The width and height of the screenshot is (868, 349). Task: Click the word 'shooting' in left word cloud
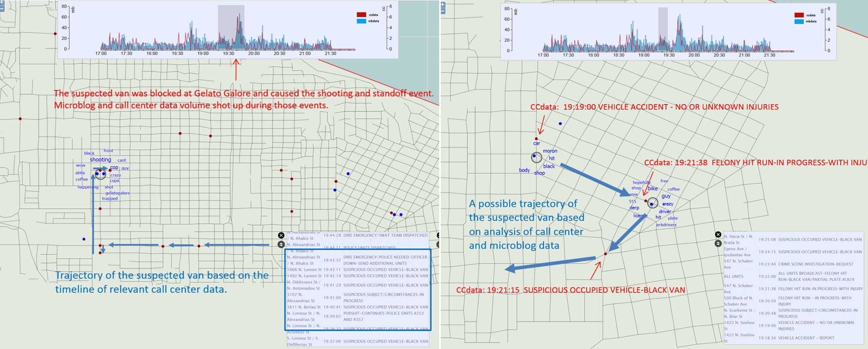point(100,160)
